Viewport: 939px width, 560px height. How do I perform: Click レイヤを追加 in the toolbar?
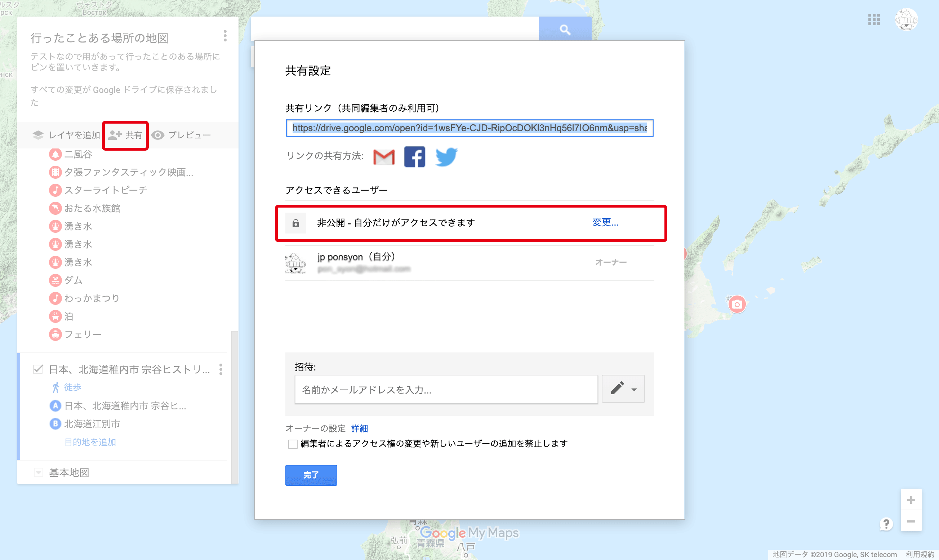66,135
